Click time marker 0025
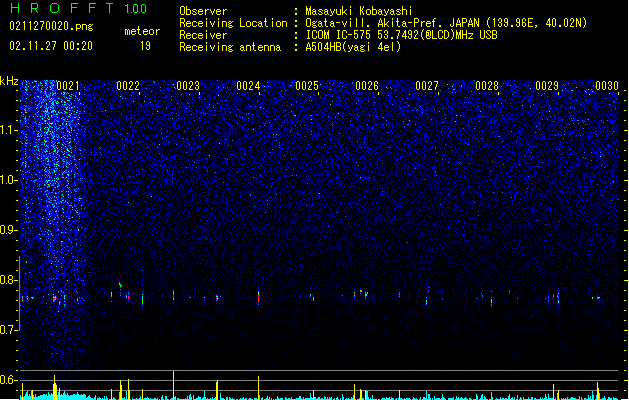Screen dimensions: 629x400 click(x=307, y=86)
